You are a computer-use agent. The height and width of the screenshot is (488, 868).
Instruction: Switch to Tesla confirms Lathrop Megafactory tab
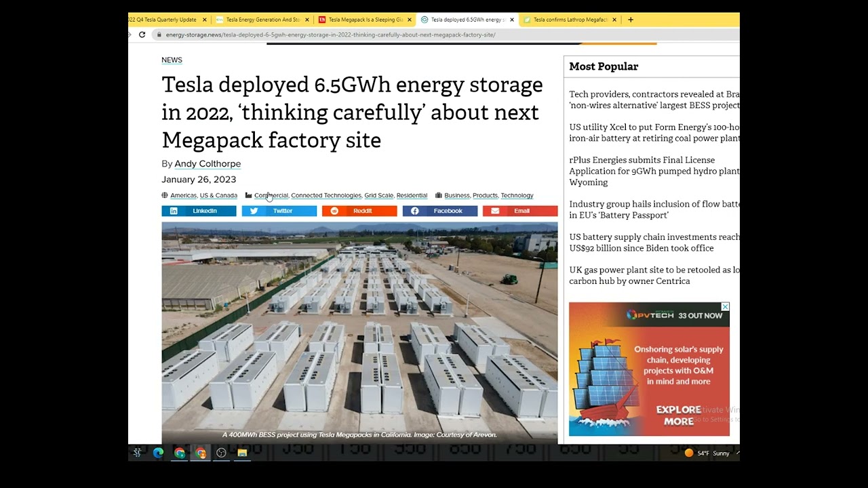570,20
